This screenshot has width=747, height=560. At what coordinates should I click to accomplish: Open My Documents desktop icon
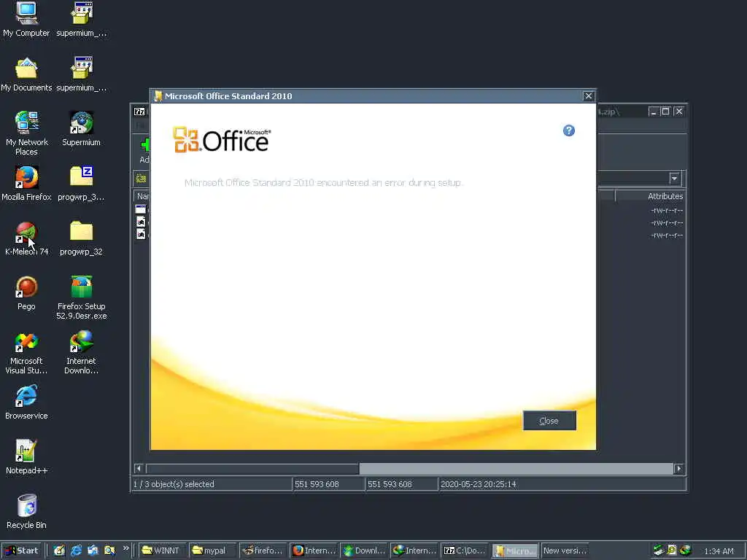coord(26,74)
